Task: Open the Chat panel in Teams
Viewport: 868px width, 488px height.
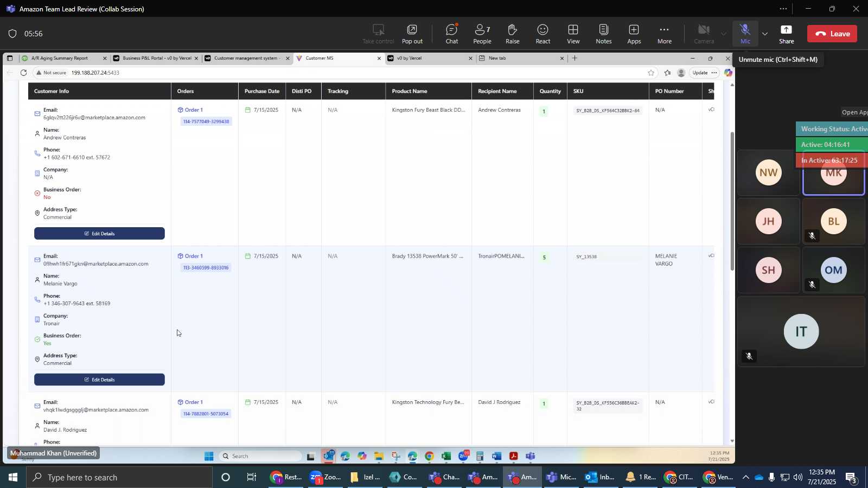Action: click(x=452, y=34)
